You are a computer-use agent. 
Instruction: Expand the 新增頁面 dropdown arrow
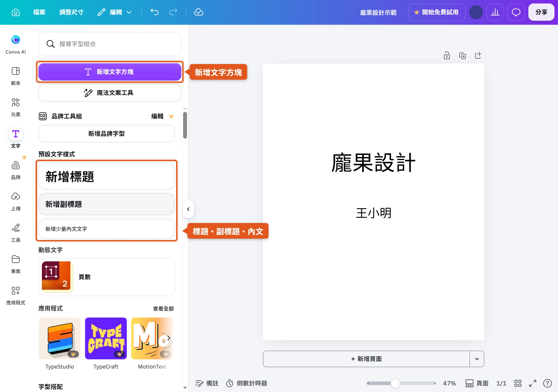click(476, 359)
